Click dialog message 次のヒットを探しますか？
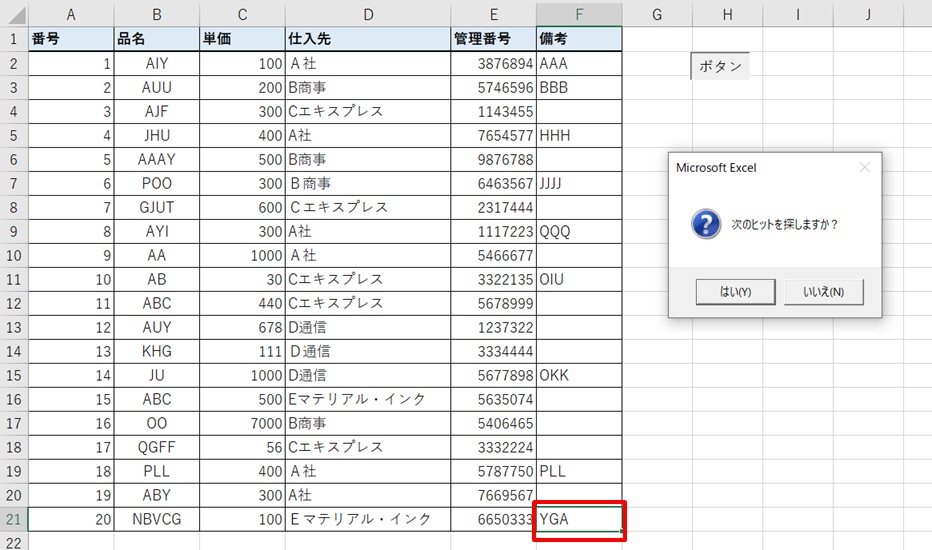 (x=784, y=224)
